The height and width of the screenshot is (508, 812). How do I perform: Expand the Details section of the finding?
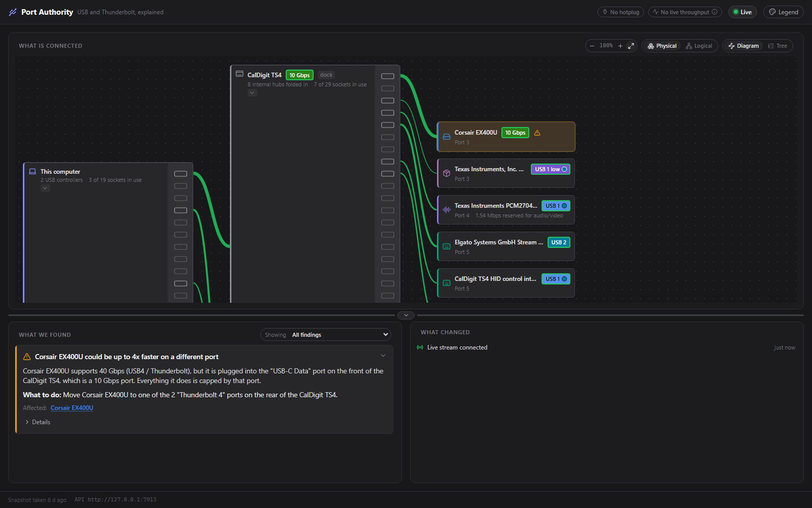[38, 422]
